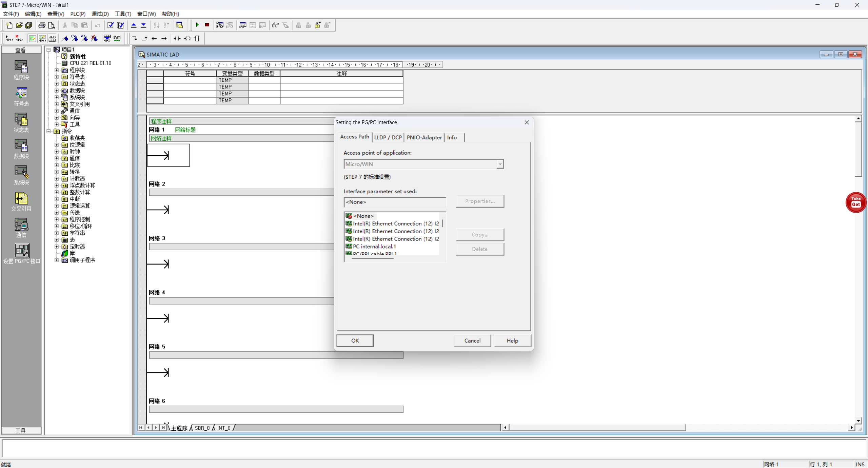Insert a coil using the toolbar icon

[x=187, y=38]
